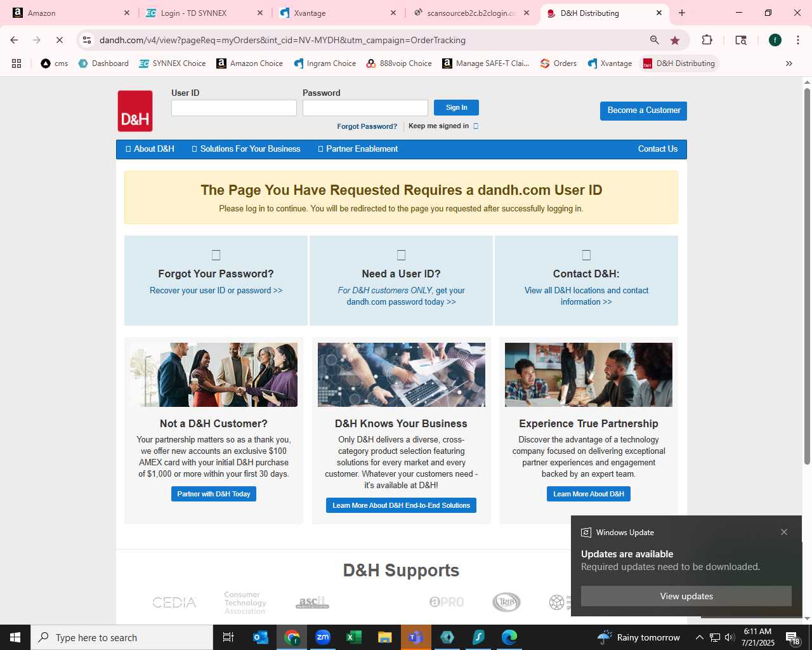
Task: Open Contact Us in navigation bar
Action: (658, 149)
